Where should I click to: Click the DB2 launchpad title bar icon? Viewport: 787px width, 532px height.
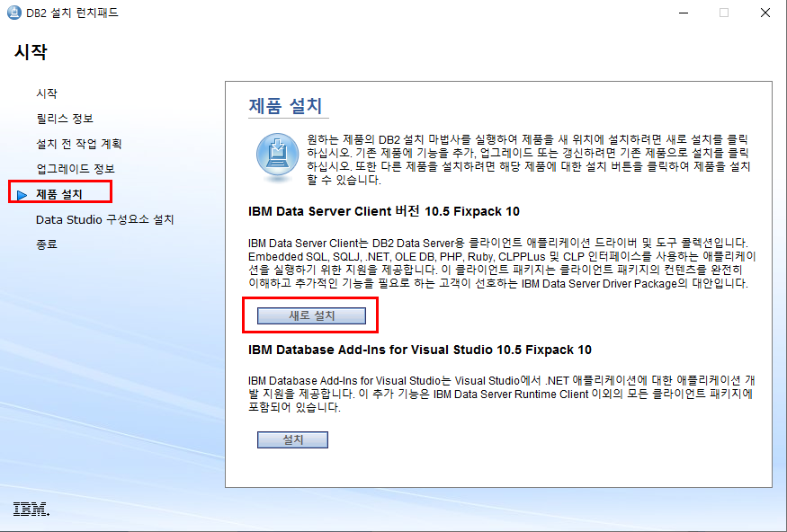pos(14,13)
